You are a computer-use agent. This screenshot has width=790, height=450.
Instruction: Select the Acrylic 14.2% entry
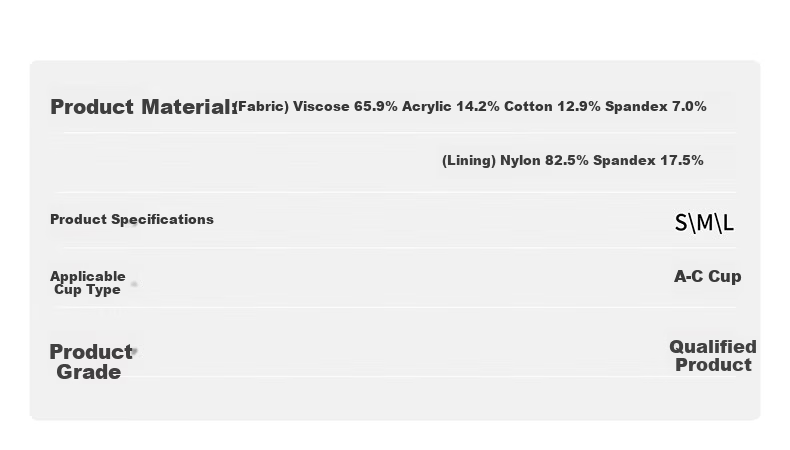click(x=450, y=106)
